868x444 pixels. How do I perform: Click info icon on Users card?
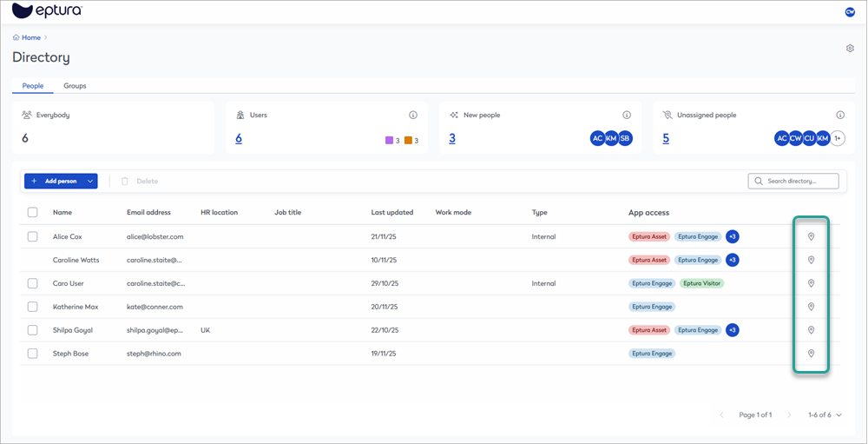(x=413, y=115)
